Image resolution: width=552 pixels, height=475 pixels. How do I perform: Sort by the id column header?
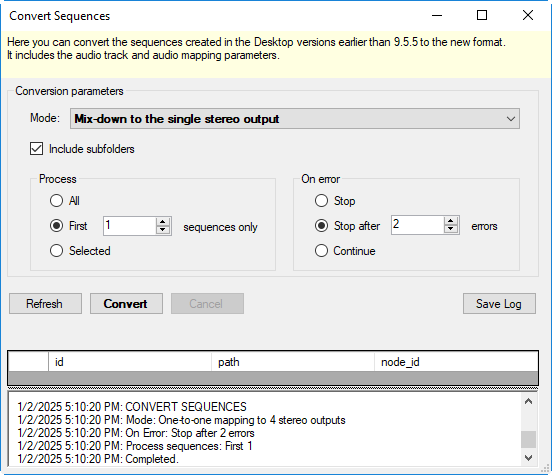(x=130, y=362)
